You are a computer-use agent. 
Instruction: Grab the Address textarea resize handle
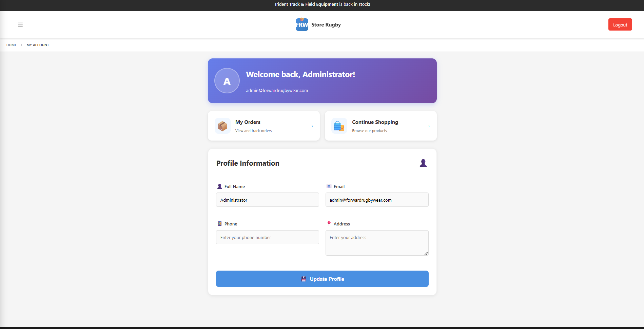pos(426,253)
